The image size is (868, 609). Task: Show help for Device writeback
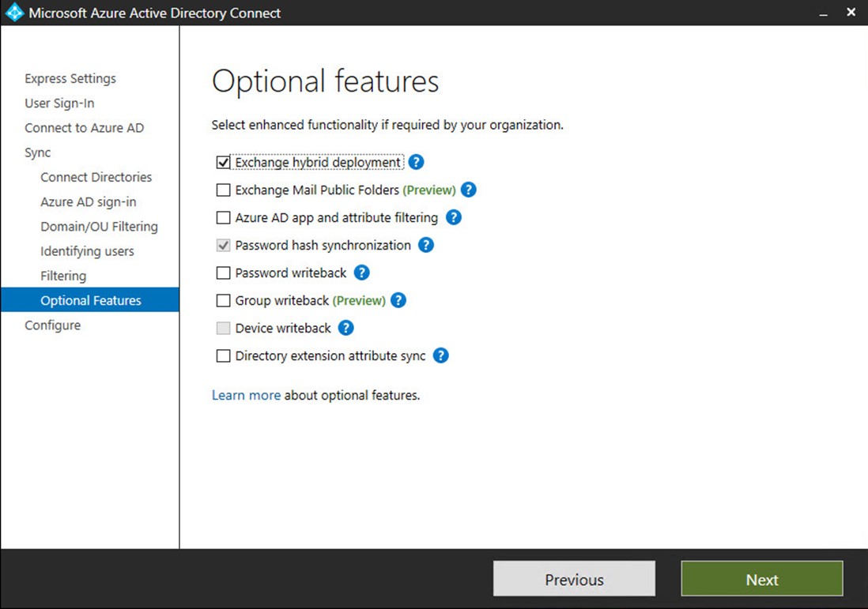coord(345,328)
